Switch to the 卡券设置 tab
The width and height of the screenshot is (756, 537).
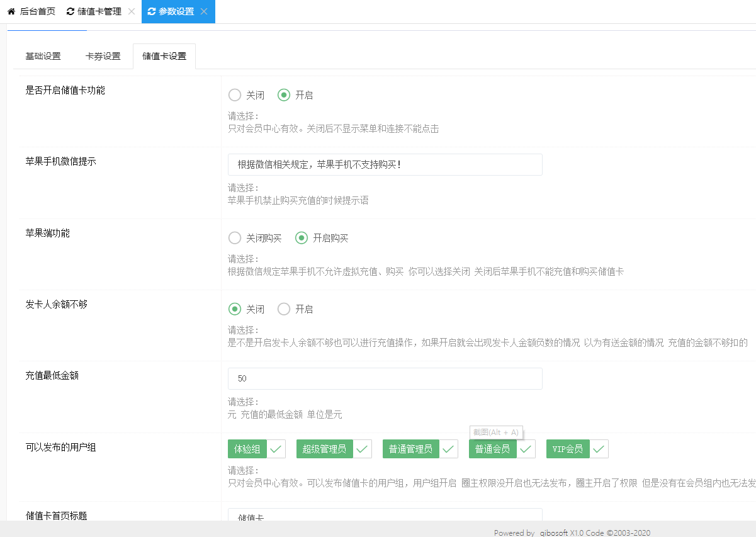click(x=103, y=56)
